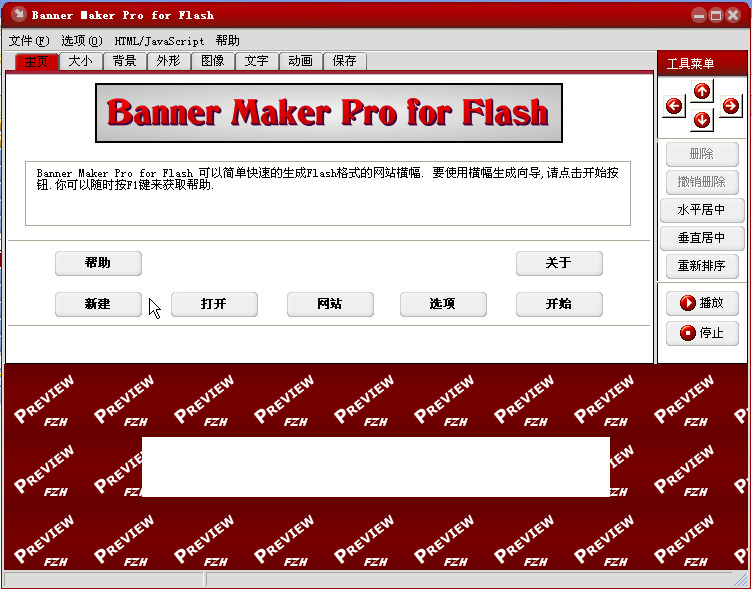Open the 帮助 menu in menu bar
This screenshot has width=752, height=589.
click(227, 41)
